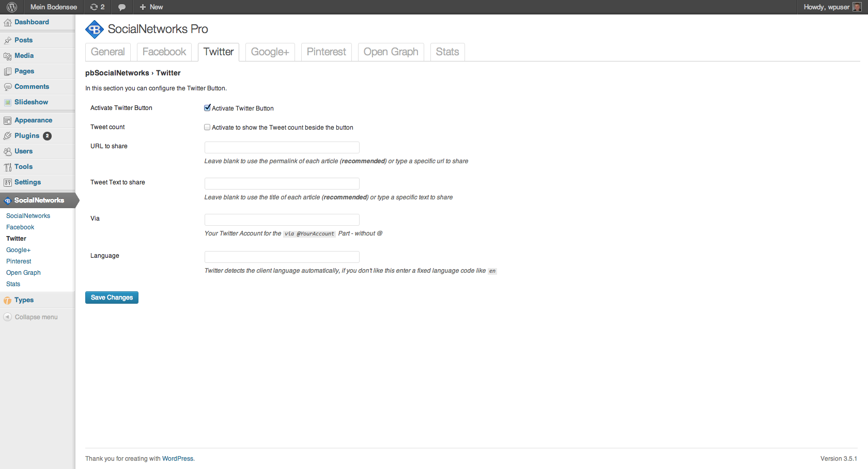Open Pages menu in sidebar

[24, 71]
